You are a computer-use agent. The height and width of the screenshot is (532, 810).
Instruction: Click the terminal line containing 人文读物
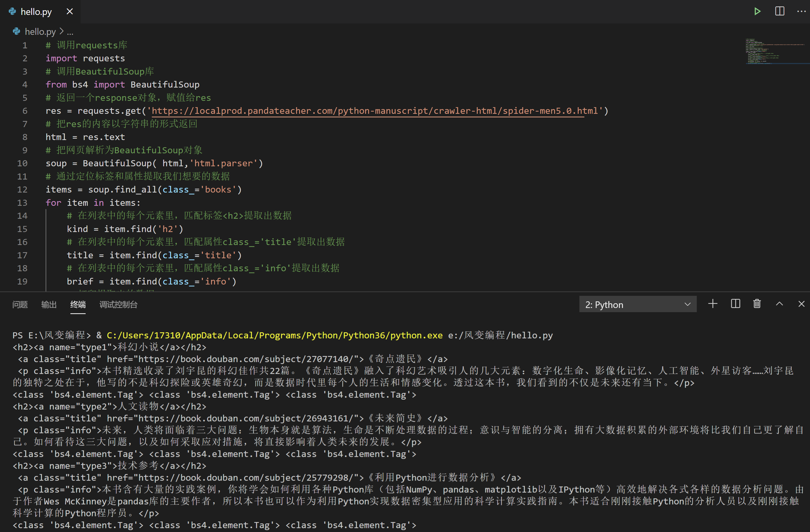(110, 406)
